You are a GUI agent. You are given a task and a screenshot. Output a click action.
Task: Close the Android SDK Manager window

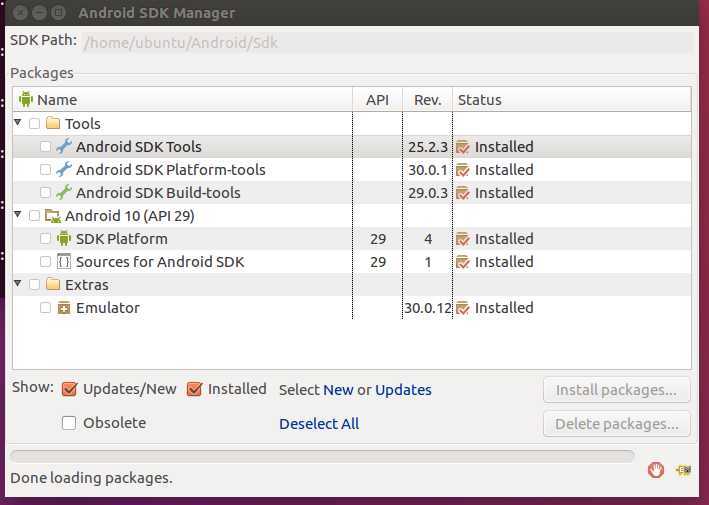20,13
